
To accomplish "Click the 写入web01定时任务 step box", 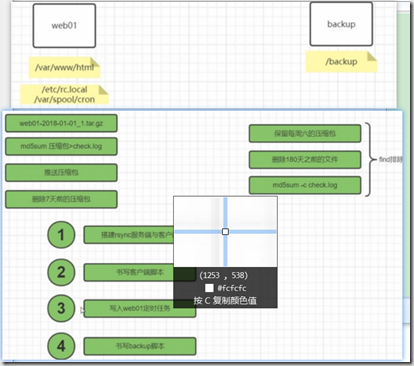I will 139,308.
